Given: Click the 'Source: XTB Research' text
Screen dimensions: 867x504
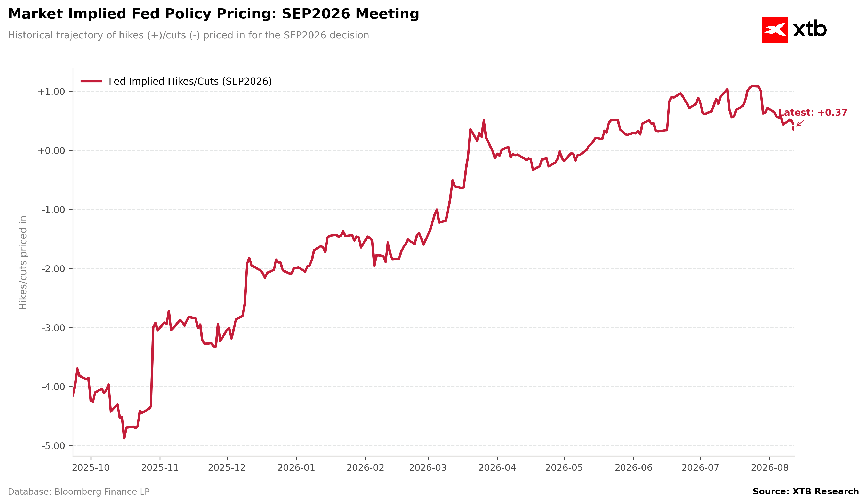Looking at the screenshot, I should pos(806,492).
